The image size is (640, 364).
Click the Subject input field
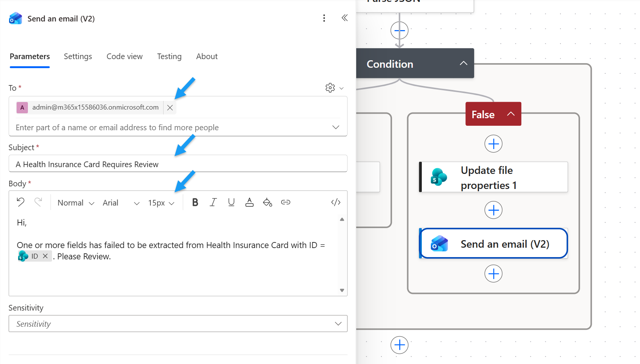(x=178, y=164)
